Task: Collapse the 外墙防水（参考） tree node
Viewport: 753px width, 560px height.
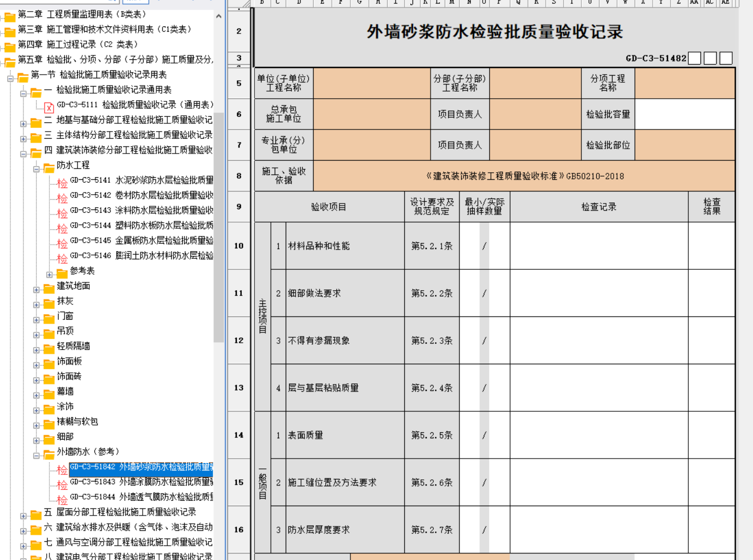Action: pyautogui.click(x=36, y=455)
